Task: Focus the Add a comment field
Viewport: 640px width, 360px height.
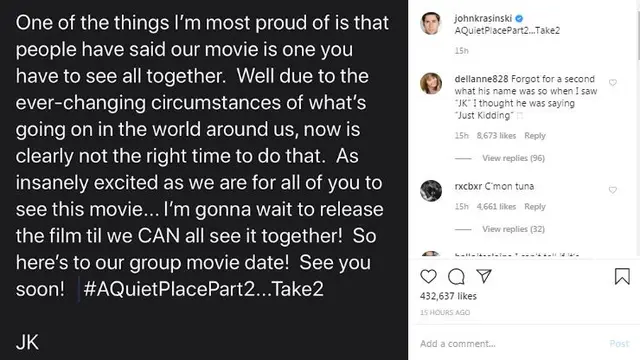Action: [x=510, y=344]
